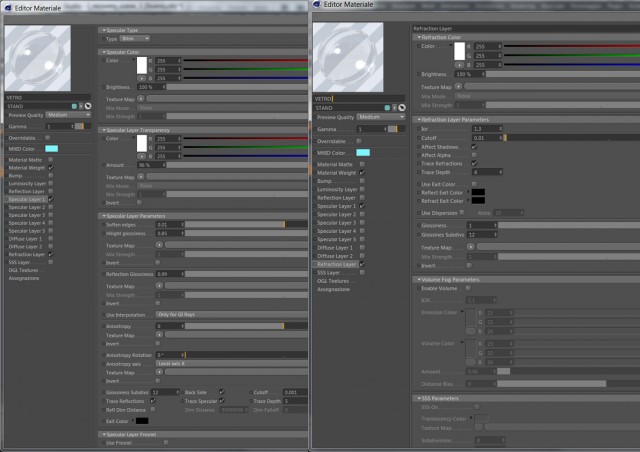Enable Use Fresnel checkbox in left window
The width and height of the screenshot is (640, 452).
tap(166, 443)
